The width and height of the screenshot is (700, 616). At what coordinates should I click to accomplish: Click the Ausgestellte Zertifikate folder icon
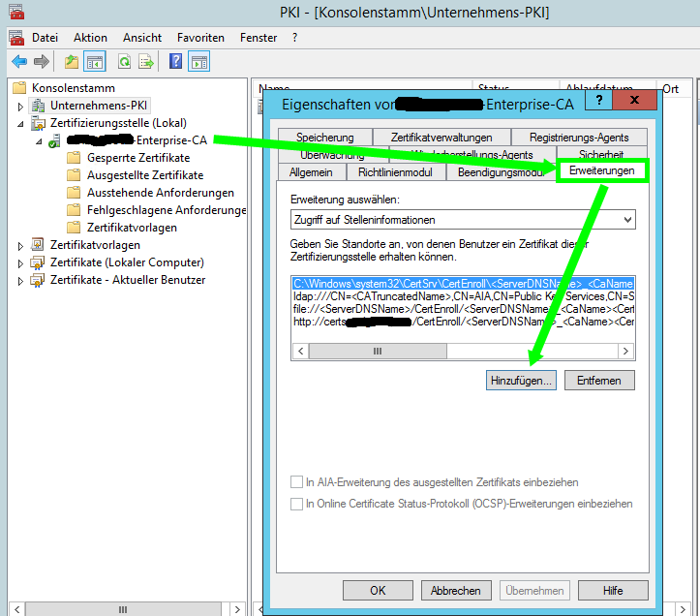pyautogui.click(x=74, y=175)
